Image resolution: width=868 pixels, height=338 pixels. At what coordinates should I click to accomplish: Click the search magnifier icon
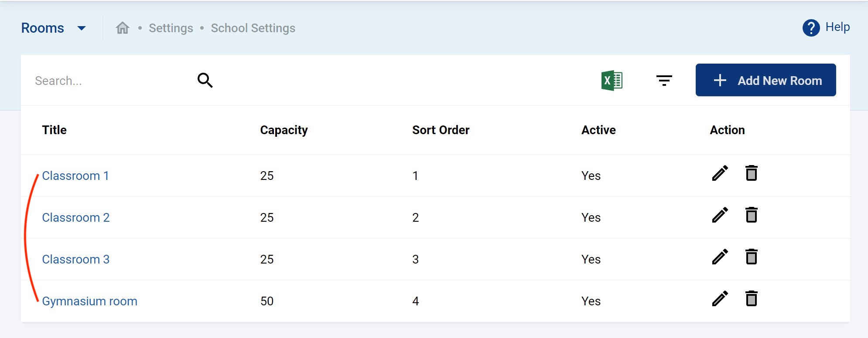(205, 81)
